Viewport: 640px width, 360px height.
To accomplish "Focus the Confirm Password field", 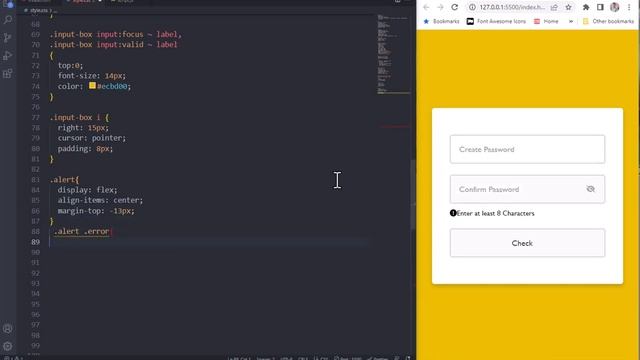I will pyautogui.click(x=527, y=189).
